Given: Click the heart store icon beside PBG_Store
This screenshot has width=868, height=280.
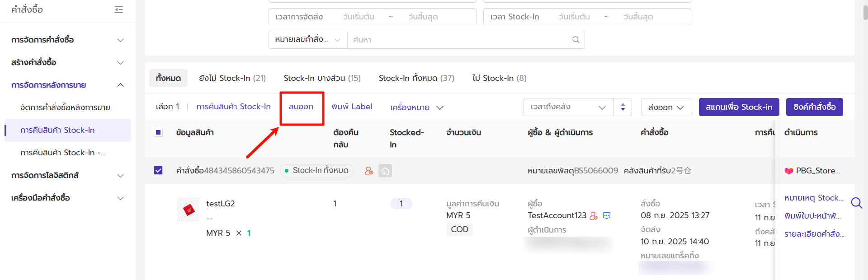Looking at the screenshot, I should (789, 171).
